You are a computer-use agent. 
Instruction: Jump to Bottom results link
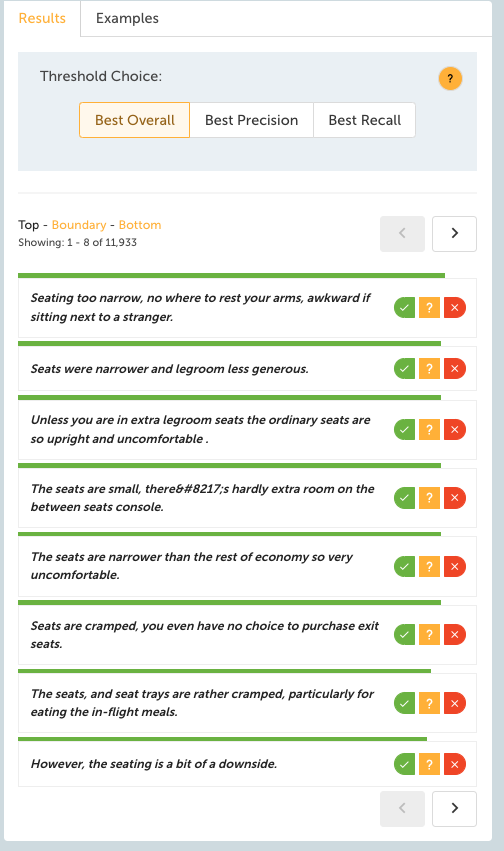(140, 225)
